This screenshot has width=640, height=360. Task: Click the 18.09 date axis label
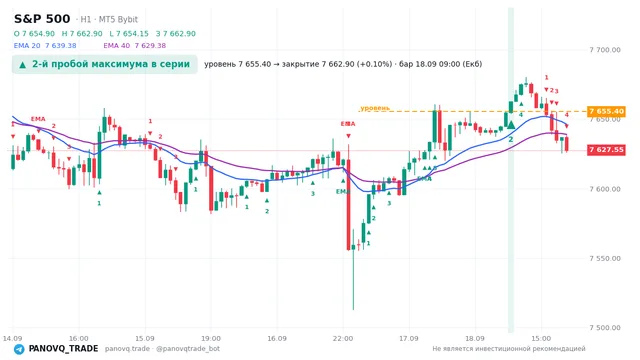[x=475, y=338]
